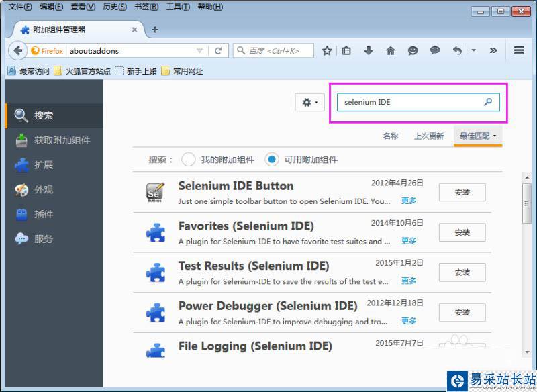Open the Firefox hamburger menu
This screenshot has width=537, height=392.
pyautogui.click(x=519, y=50)
